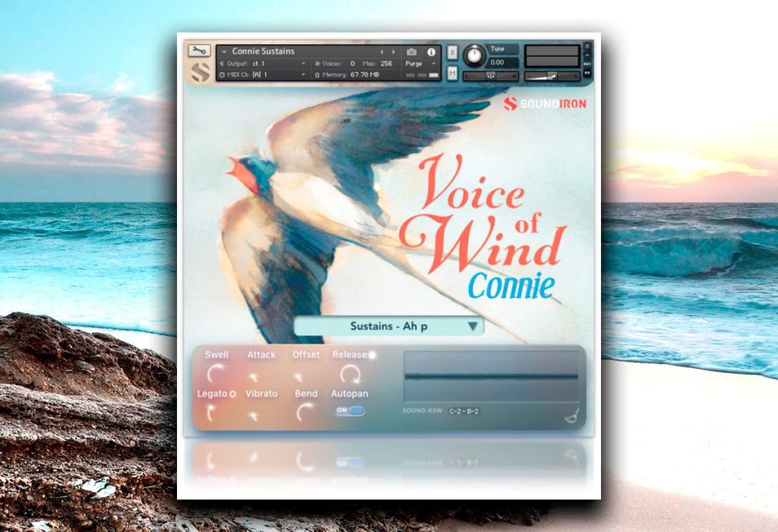Open instrument edit mode with wrench icon
The height and width of the screenshot is (532, 778).
point(199,51)
